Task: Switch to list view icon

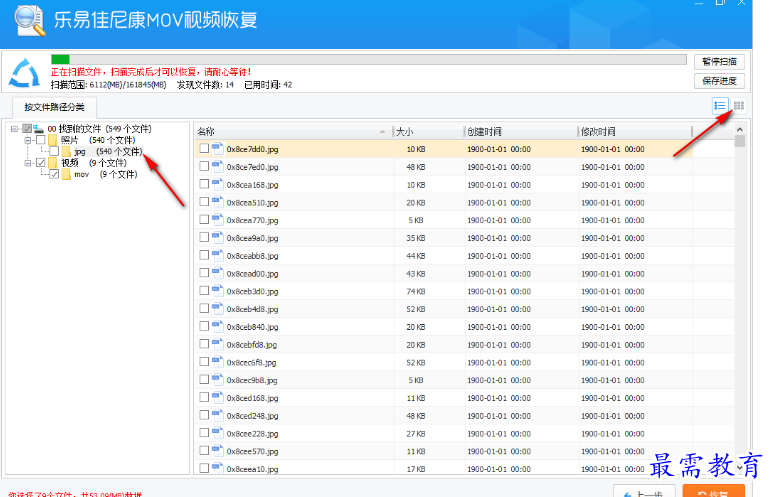Action: tap(720, 106)
